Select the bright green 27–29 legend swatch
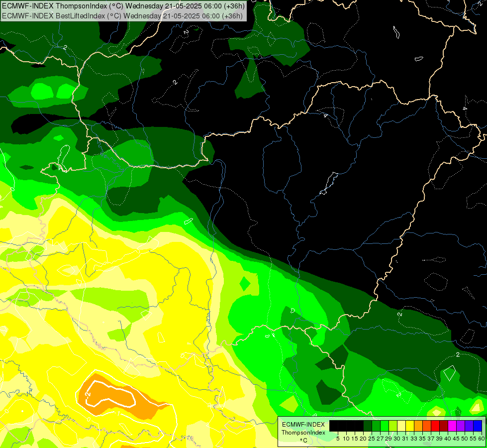487x448 pixels. pyautogui.click(x=385, y=426)
